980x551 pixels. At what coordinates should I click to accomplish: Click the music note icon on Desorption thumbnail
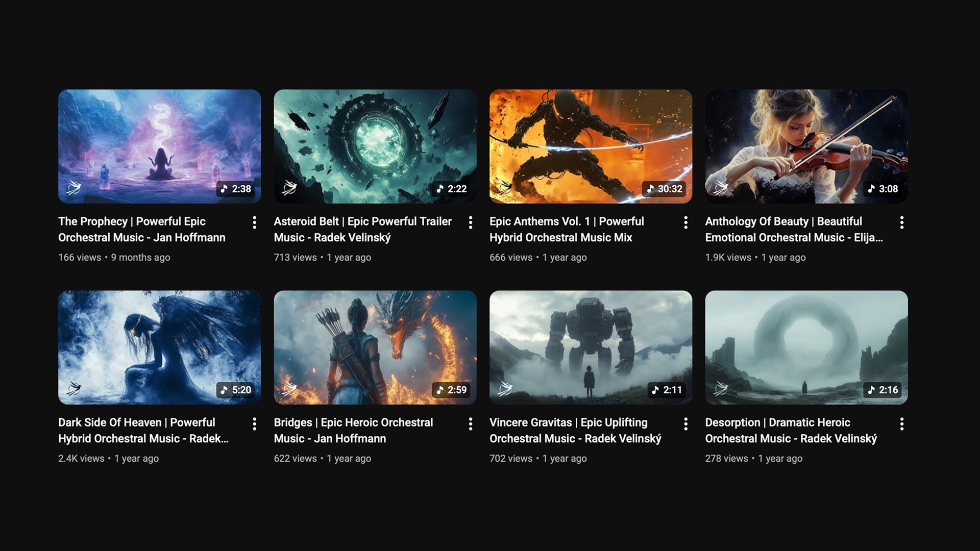871,390
